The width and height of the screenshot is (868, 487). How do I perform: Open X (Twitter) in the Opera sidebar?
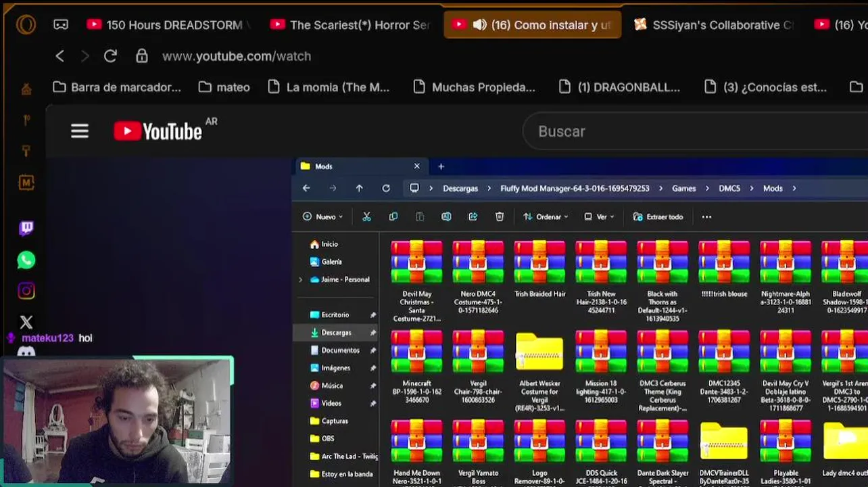pyautogui.click(x=26, y=322)
